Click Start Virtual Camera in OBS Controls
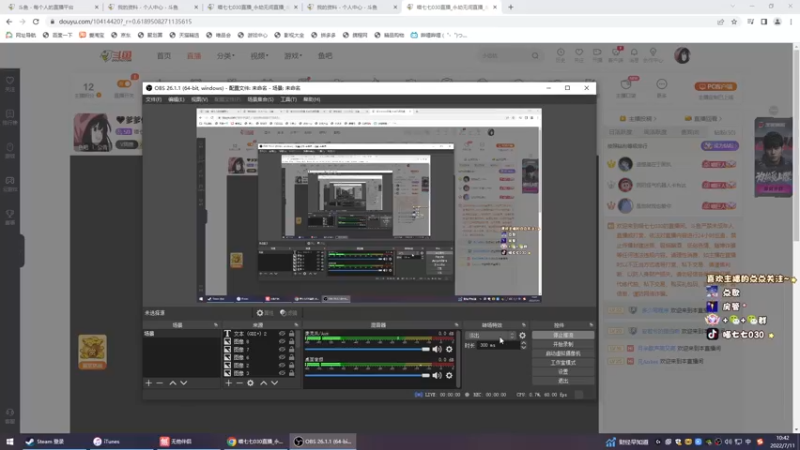800x450 pixels. tap(563, 354)
